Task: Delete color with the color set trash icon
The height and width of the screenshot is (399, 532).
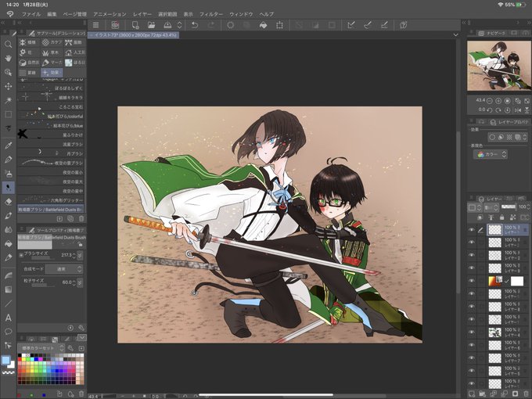Action: point(81,394)
